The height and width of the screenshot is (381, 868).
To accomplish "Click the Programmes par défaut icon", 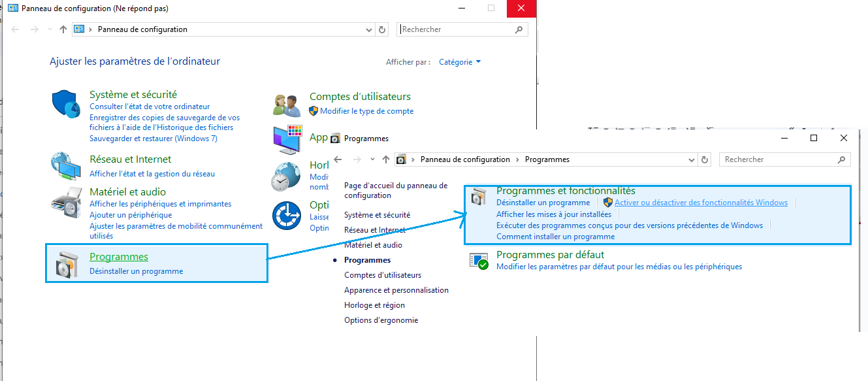I will tap(479, 261).
